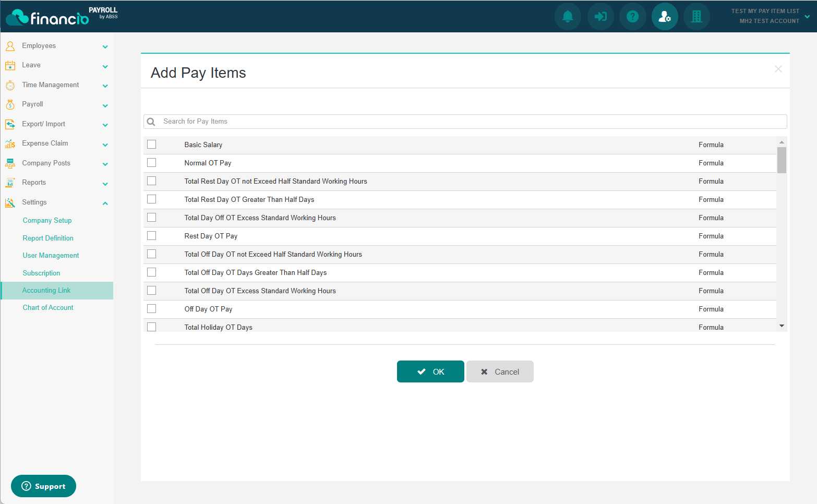Confirm selection with the OK button
Image resolution: width=817 pixels, height=504 pixels.
click(x=430, y=371)
